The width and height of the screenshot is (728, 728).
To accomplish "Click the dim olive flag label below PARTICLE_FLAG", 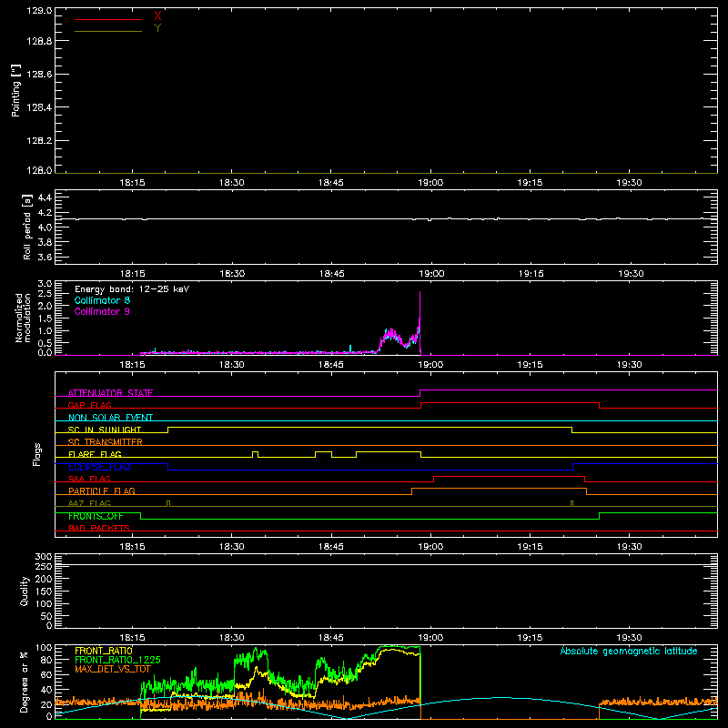I will pyautogui.click(x=89, y=503).
